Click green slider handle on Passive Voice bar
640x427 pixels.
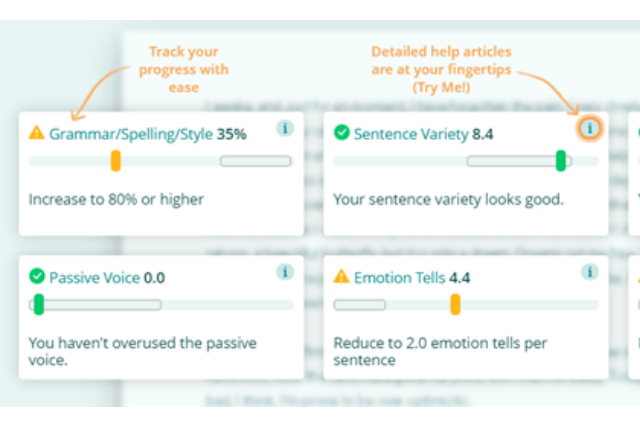(39, 304)
